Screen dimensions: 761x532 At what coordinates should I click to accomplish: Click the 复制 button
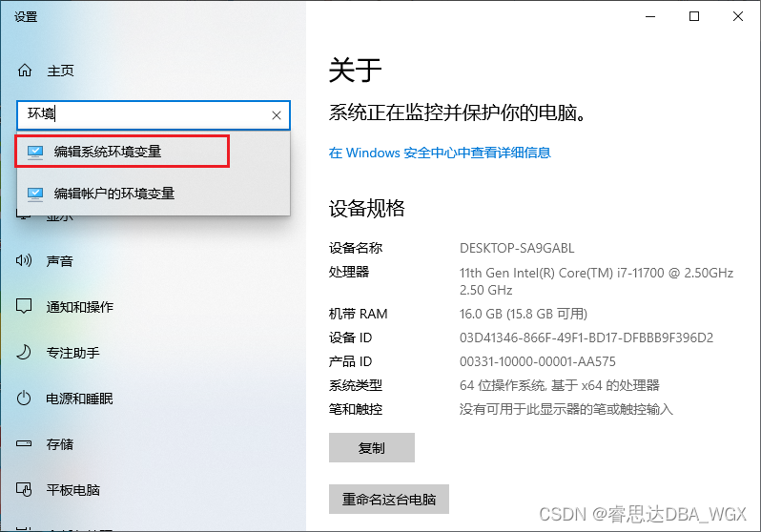click(x=372, y=447)
